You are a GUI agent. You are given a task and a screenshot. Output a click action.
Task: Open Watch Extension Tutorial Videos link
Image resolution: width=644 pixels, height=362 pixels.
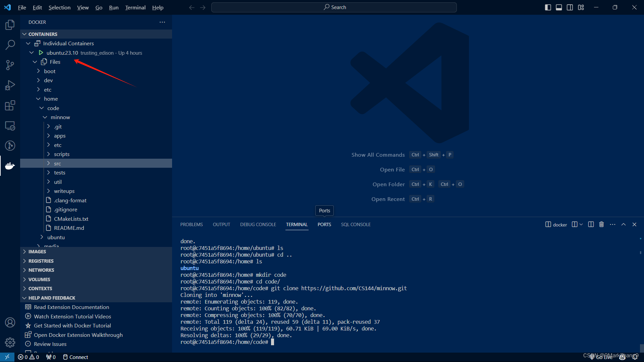(x=72, y=317)
